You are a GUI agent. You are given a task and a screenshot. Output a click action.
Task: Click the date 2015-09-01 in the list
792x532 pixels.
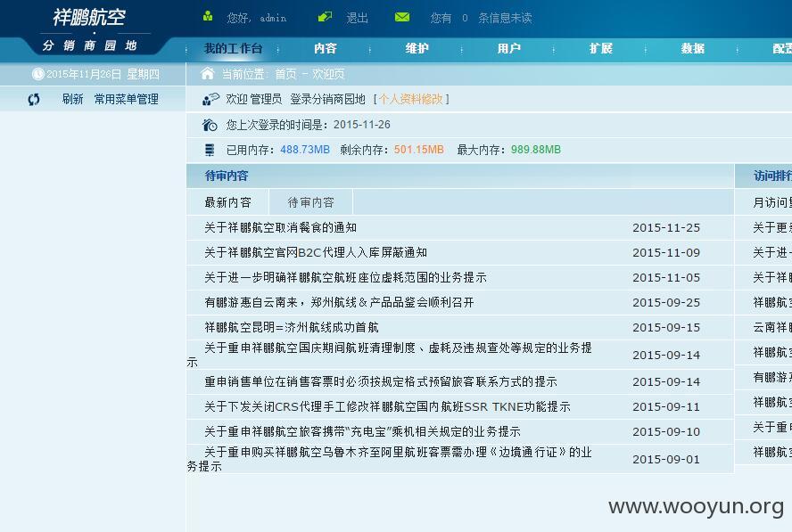[x=666, y=459]
